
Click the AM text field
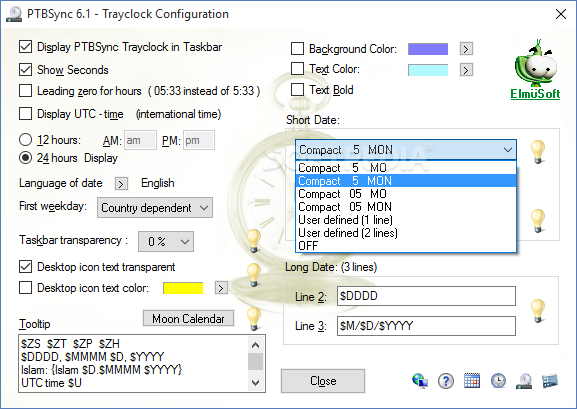(x=140, y=140)
